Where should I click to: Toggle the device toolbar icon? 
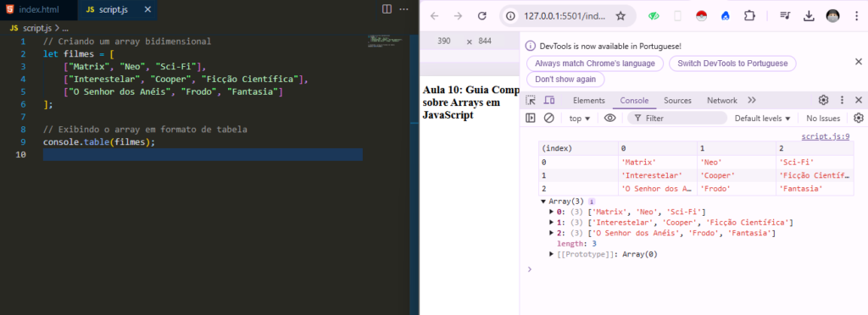point(549,100)
